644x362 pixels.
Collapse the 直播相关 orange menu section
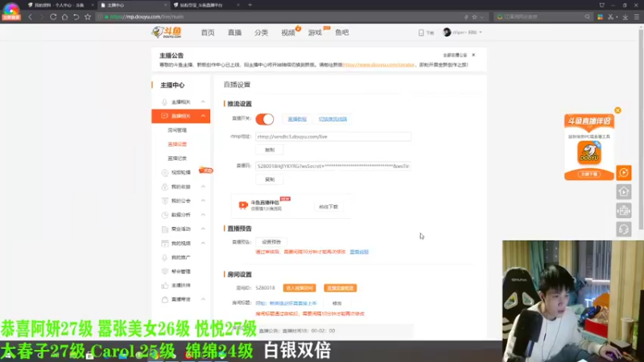click(x=203, y=116)
